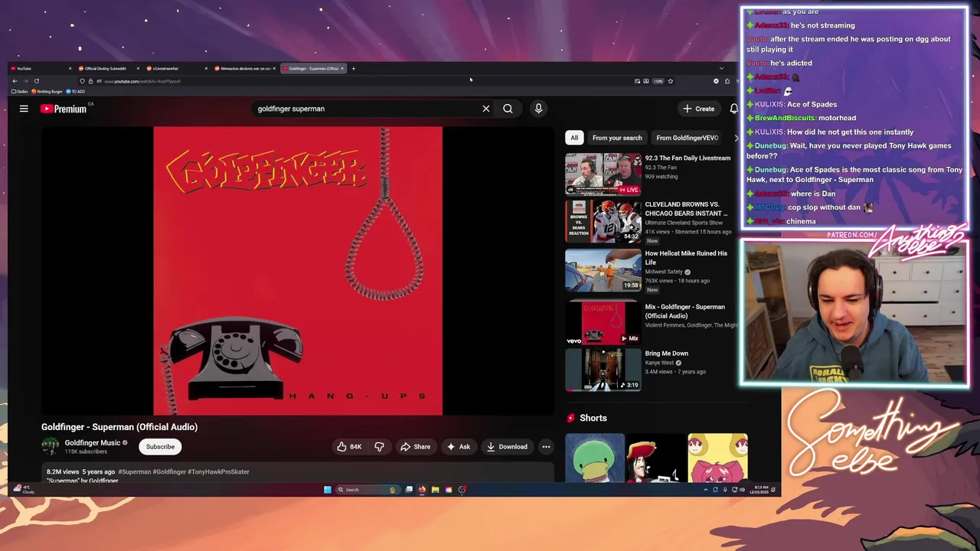
Task: Open Task View in the taskbar
Action: click(409, 490)
